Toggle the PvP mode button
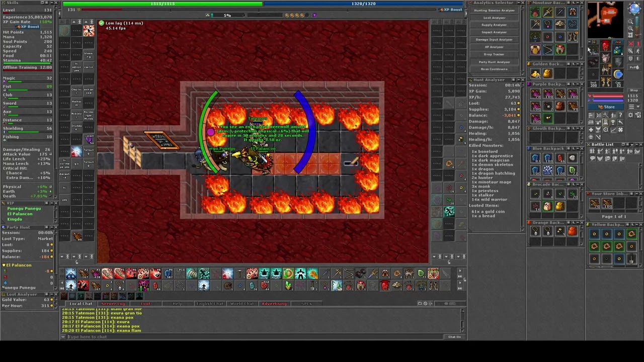This screenshot has width=644, height=362. click(634, 67)
